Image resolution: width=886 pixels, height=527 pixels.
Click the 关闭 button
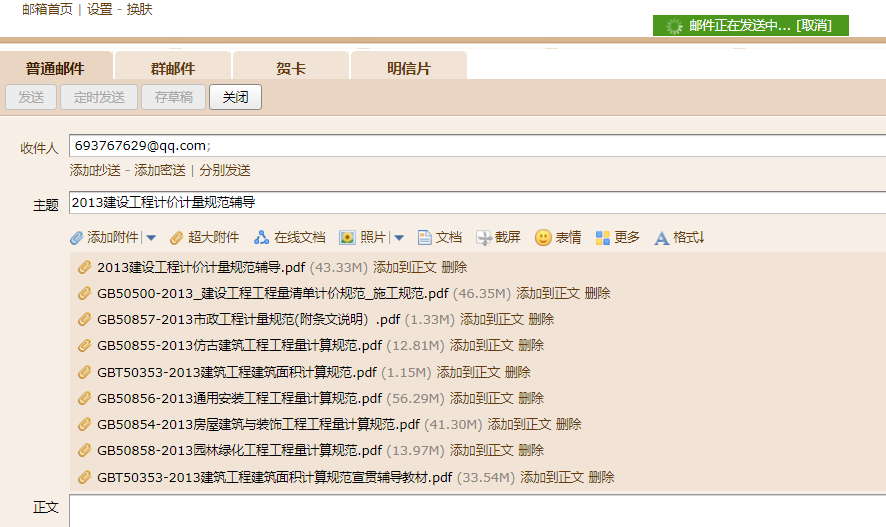pyautogui.click(x=235, y=97)
